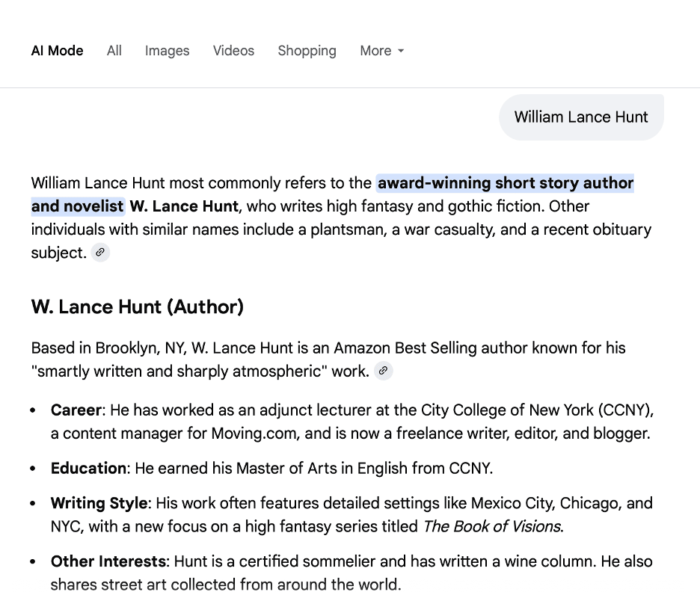Click highlighted "award-winning short story author" text

pyautogui.click(x=505, y=183)
